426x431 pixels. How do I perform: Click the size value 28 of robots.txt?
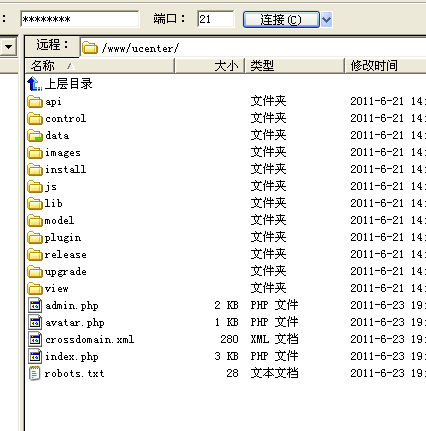232,373
